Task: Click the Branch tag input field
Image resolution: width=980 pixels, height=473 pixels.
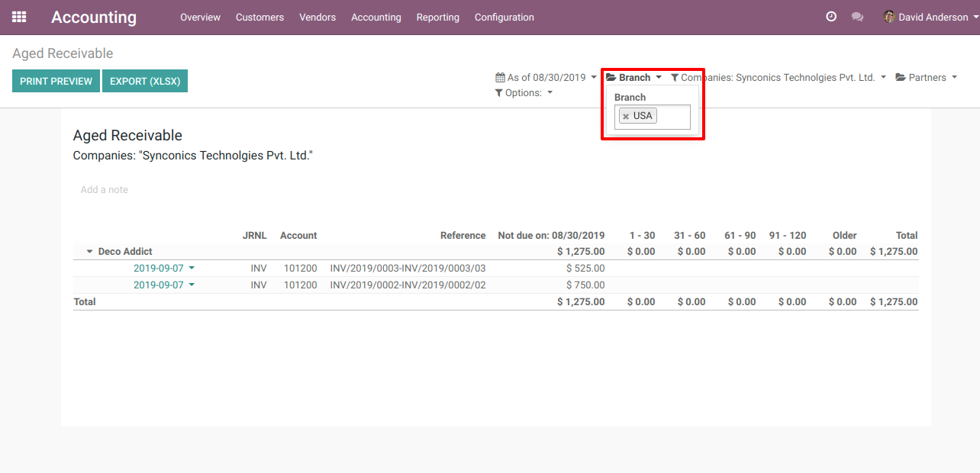Action: [672, 117]
